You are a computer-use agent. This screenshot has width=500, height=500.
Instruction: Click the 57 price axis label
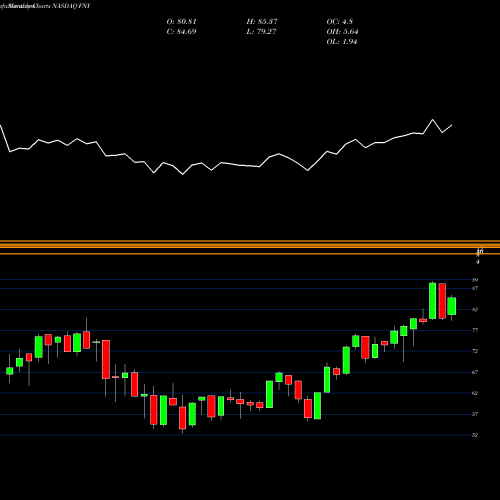coord(475,414)
